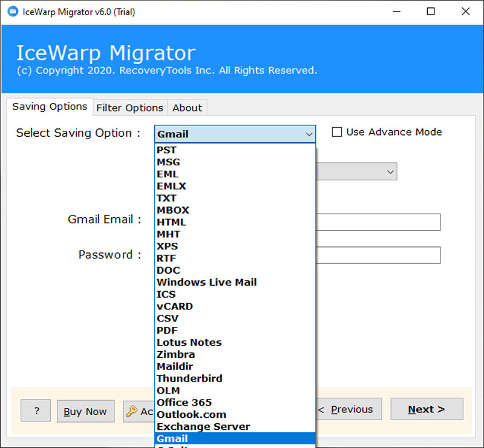The height and width of the screenshot is (448, 484).
Task: Select CSV as the saving format
Action: (235, 318)
